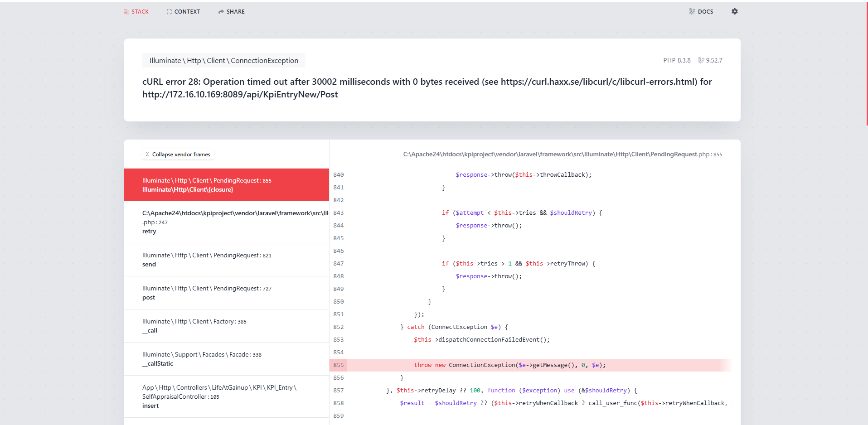Viewport: 868px width, 425px height.
Task: Click the settings gear icon
Action: [x=734, y=11]
